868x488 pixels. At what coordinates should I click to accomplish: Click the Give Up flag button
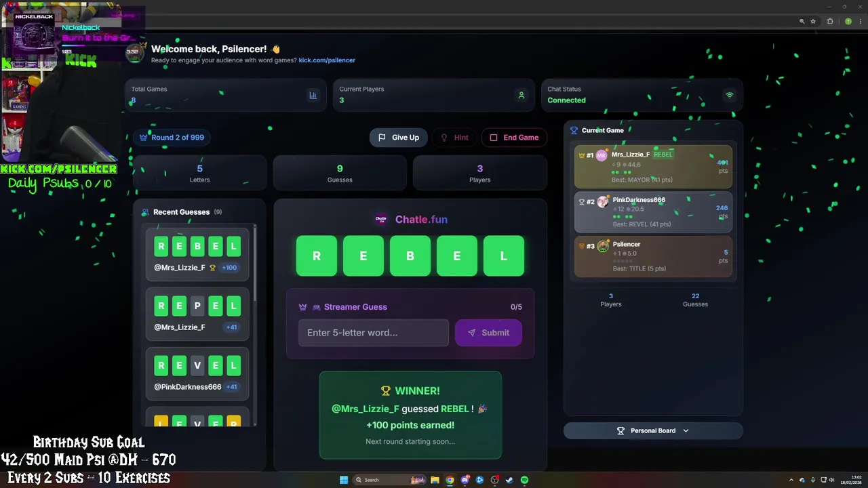tap(399, 138)
